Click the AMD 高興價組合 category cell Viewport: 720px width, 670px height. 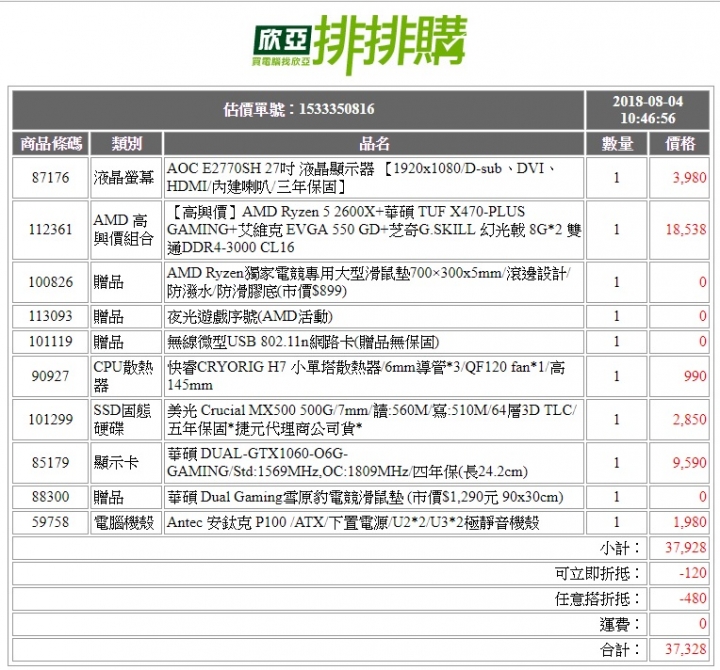click(x=126, y=230)
